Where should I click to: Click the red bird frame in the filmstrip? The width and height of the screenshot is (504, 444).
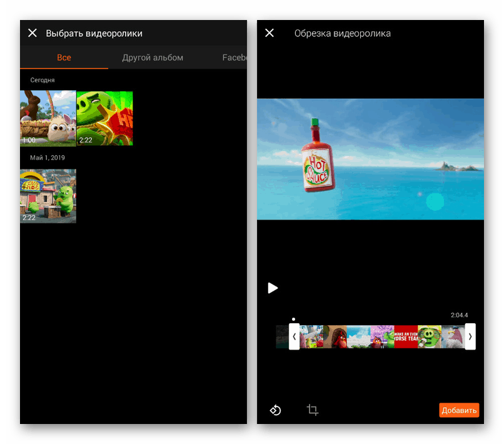coord(335,336)
